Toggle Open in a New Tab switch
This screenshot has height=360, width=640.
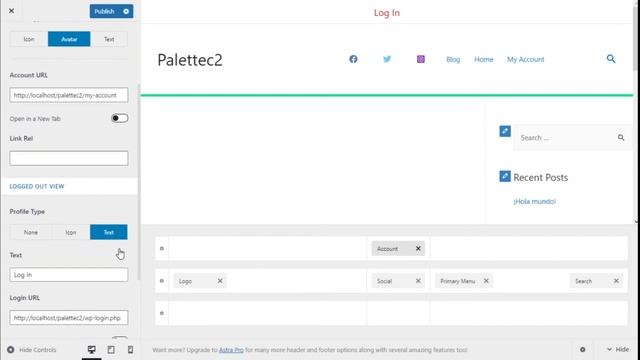[120, 118]
